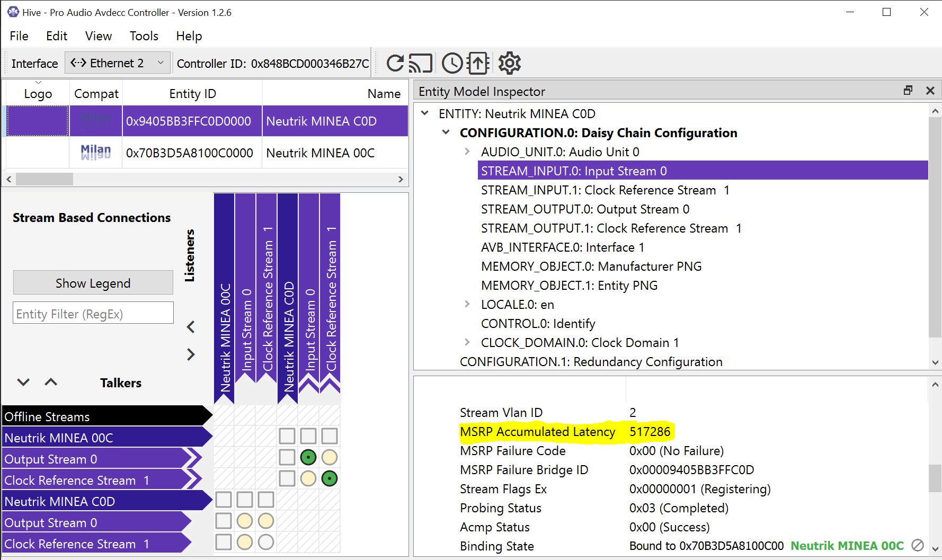Screen dimensions: 942x560
Task: Click square cell: MINEA C0D talker row, 00C Input Stream 0 column
Action: [245, 500]
